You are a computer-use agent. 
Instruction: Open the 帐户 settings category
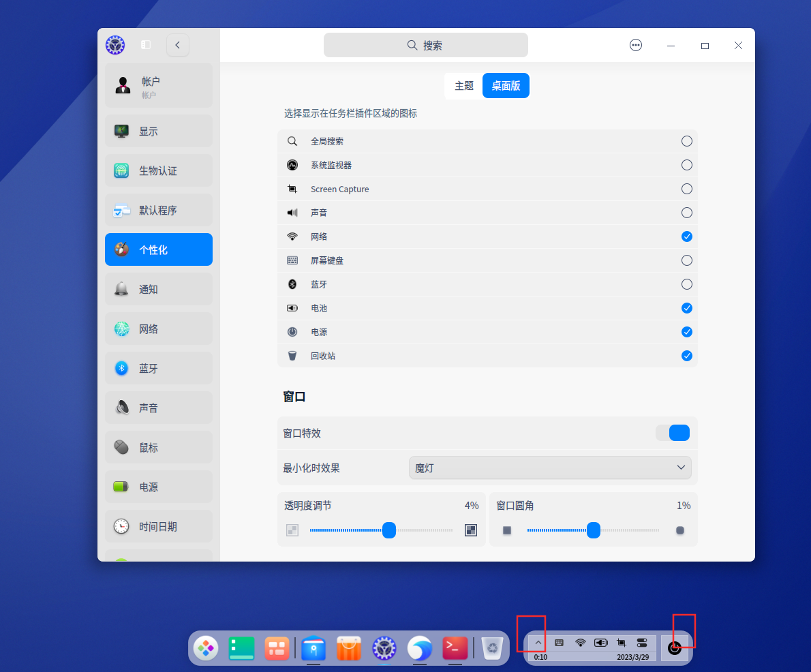[158, 85]
